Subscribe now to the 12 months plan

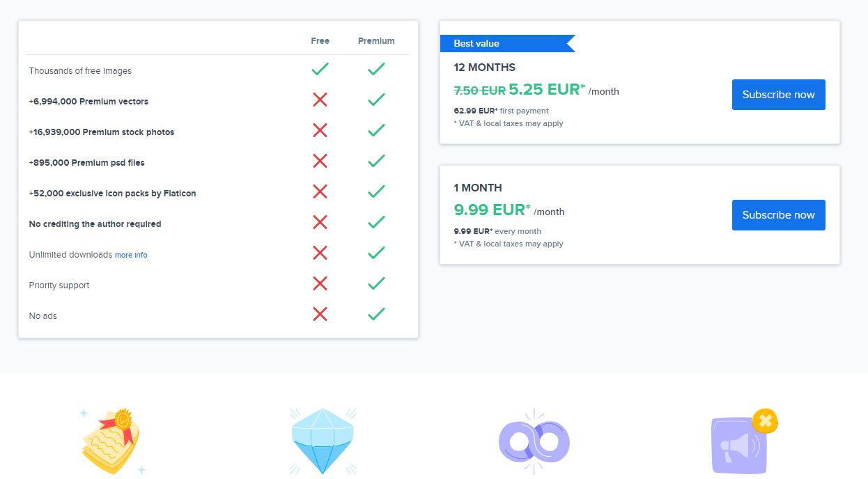pyautogui.click(x=778, y=95)
